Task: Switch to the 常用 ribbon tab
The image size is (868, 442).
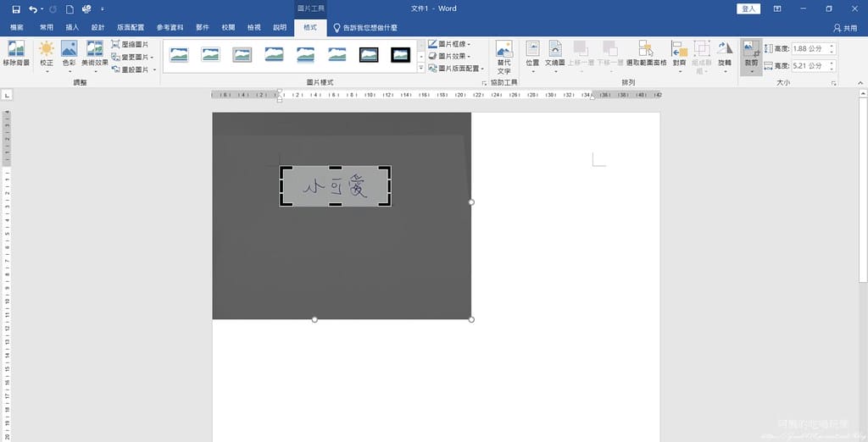Action: [x=47, y=27]
